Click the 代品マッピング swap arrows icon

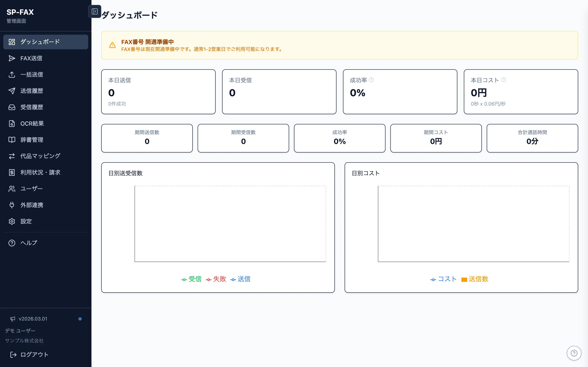pos(12,156)
